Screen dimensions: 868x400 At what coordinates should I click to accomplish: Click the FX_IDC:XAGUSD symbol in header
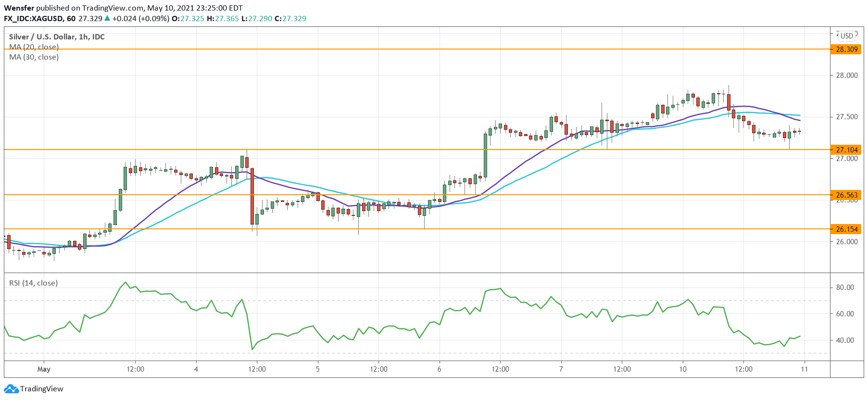tap(33, 18)
